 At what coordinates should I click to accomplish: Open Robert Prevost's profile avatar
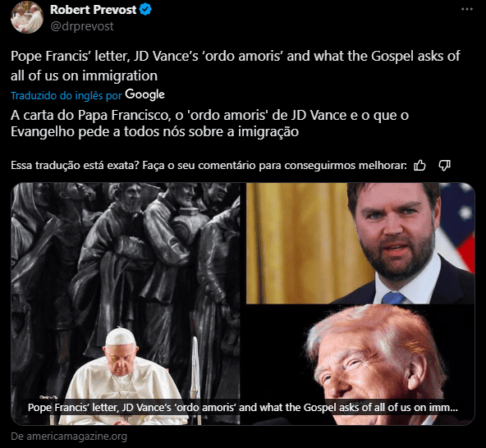click(x=27, y=17)
